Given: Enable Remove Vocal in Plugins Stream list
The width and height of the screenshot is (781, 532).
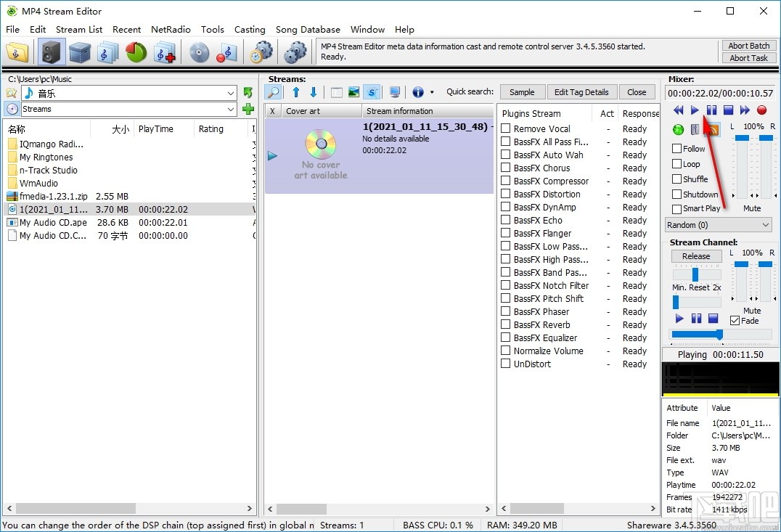Looking at the screenshot, I should 505,128.
